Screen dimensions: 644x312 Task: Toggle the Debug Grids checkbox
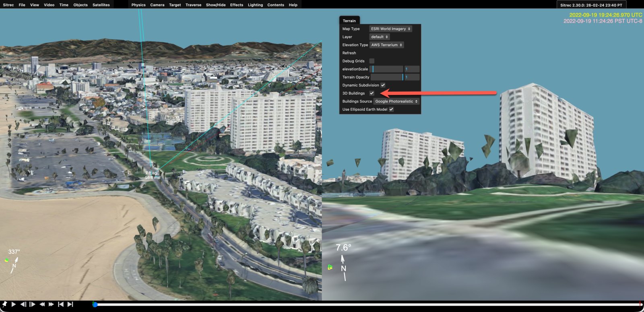point(372,61)
